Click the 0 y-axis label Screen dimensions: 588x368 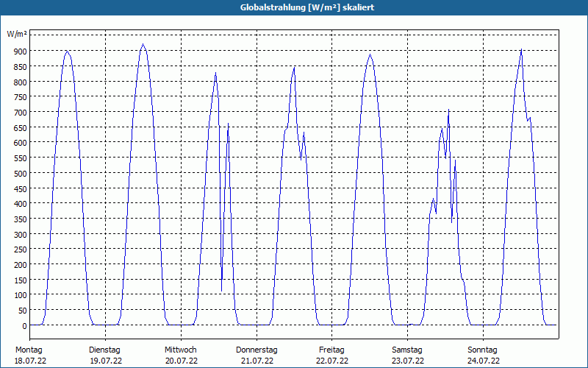pos(24,326)
